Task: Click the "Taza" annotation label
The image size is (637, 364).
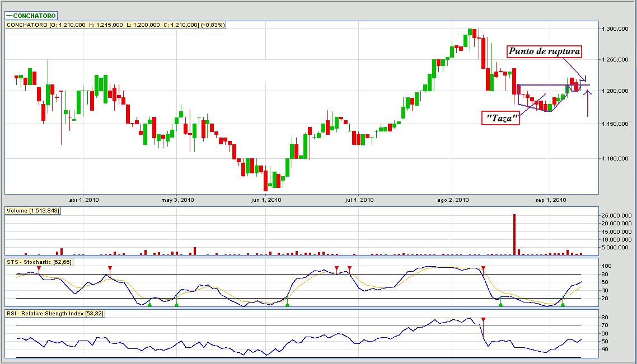Action: (x=500, y=118)
